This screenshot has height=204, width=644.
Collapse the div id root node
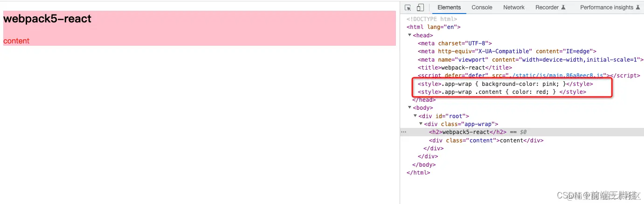[415, 116]
